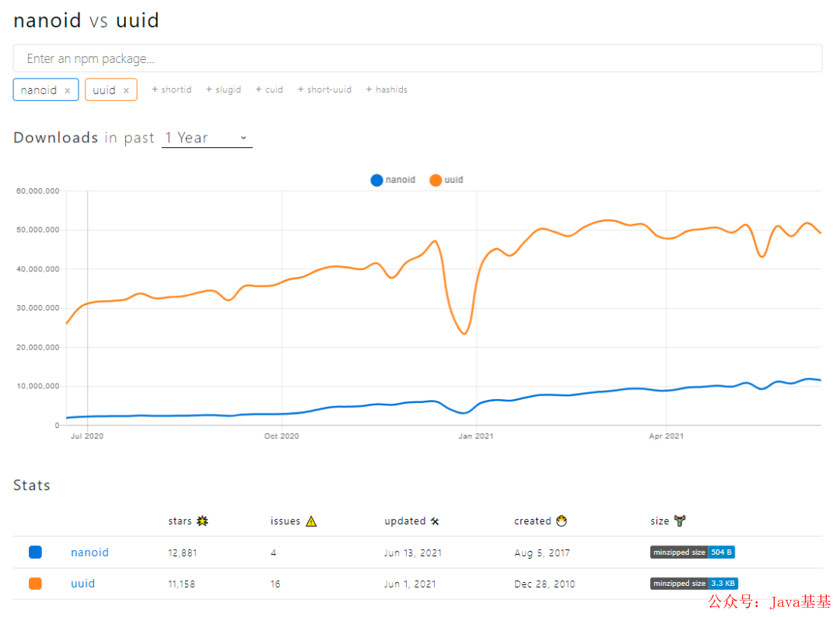Viewport: 840px width, 617px height.
Task: Click the updated tools icon
Action: pos(435,521)
